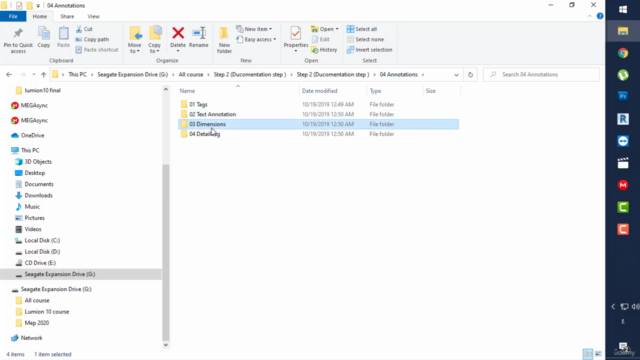640x360 pixels.
Task: Open Documents in navigation pane
Action: (39, 184)
